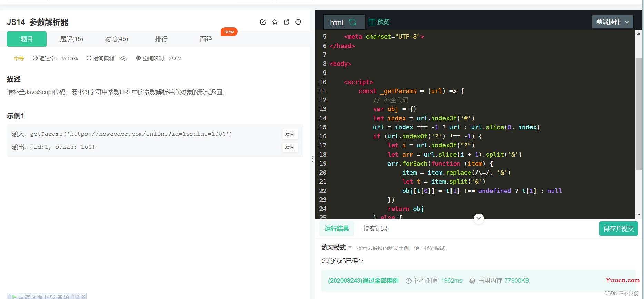Click the edit note icon beside the title
Screen dimensions: 644x299
(x=263, y=22)
